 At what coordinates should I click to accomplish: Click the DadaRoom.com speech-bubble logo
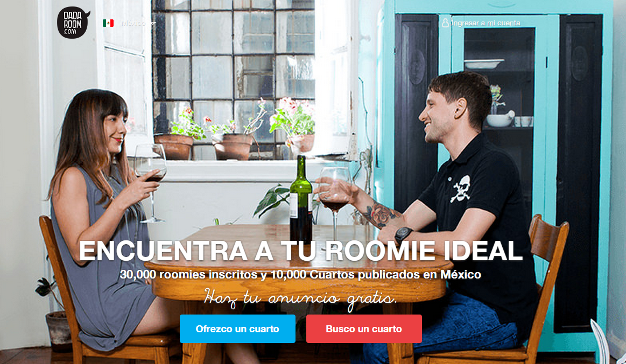(73, 23)
